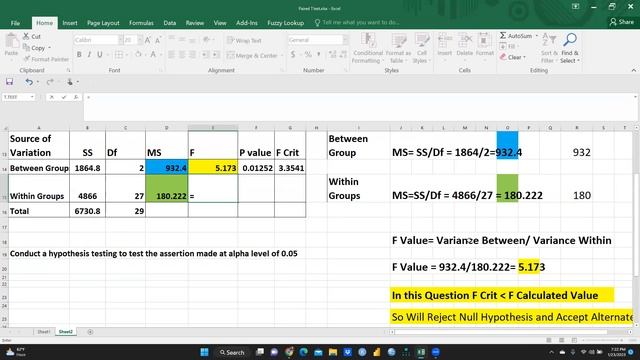Click the Copy clipboard icon
The height and width of the screenshot is (360, 640).
(x=26, y=48)
